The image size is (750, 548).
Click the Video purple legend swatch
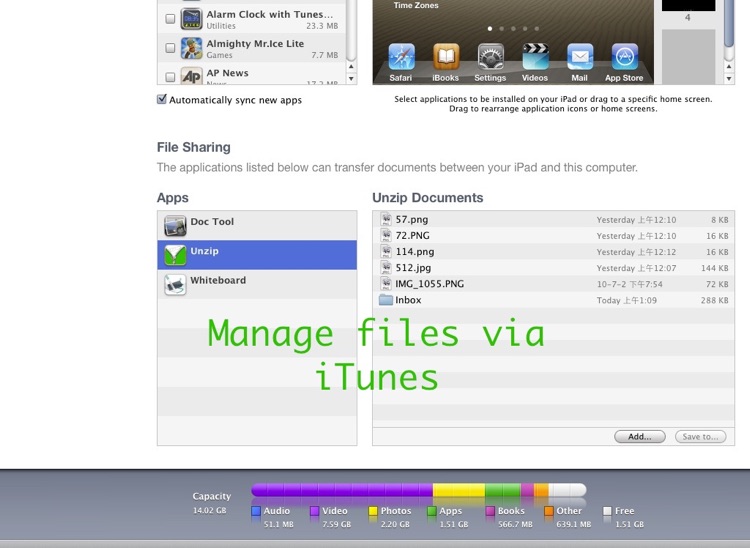pos(314,511)
